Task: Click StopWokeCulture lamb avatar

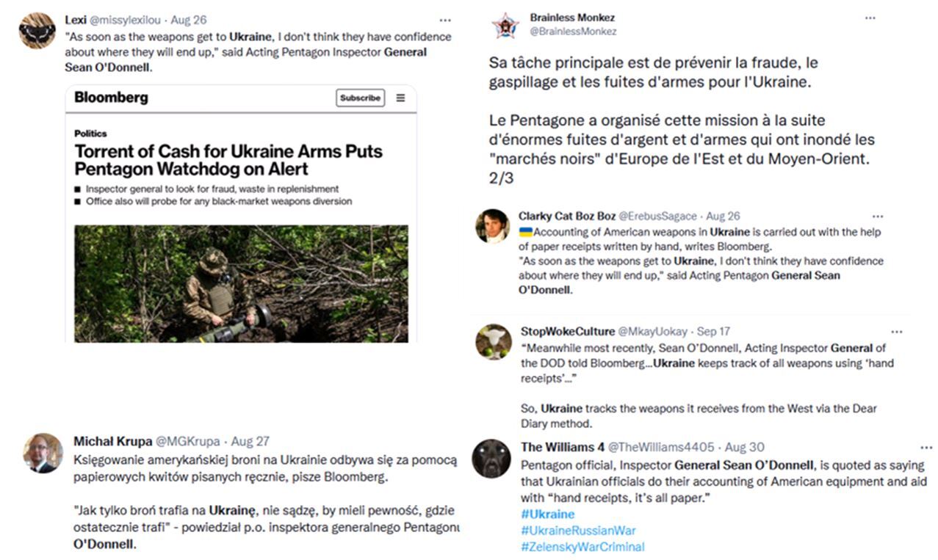Action: 494,342
